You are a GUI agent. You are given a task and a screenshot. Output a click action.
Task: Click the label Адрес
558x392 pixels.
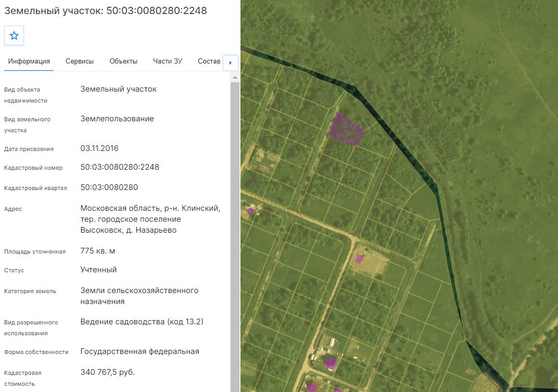13,209
